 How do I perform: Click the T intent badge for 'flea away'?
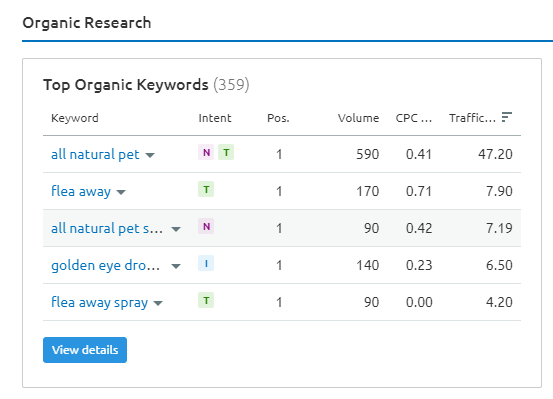tap(206, 189)
